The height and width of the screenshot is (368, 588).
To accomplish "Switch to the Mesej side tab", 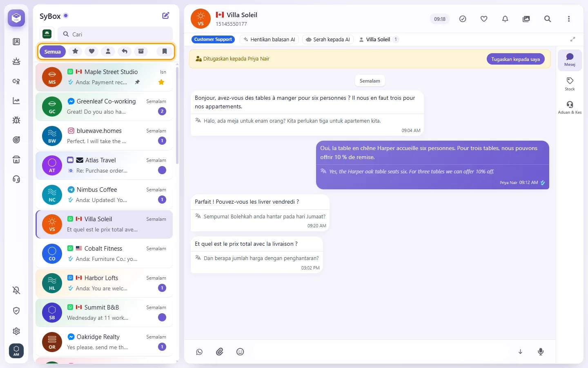I will [570, 60].
